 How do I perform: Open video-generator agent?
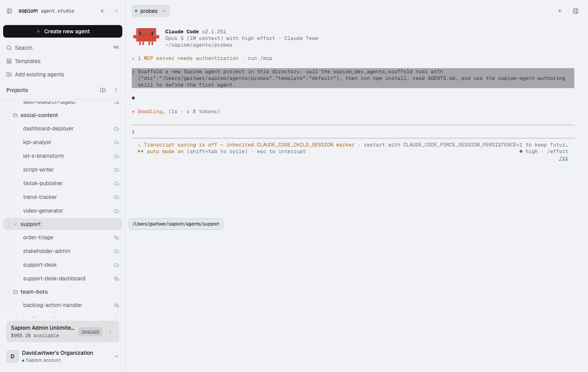coord(43,211)
